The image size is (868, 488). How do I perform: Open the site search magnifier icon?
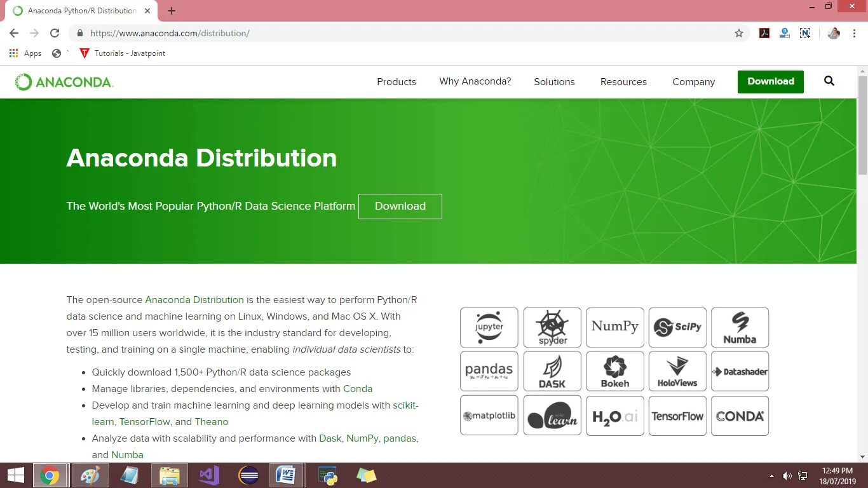click(829, 81)
